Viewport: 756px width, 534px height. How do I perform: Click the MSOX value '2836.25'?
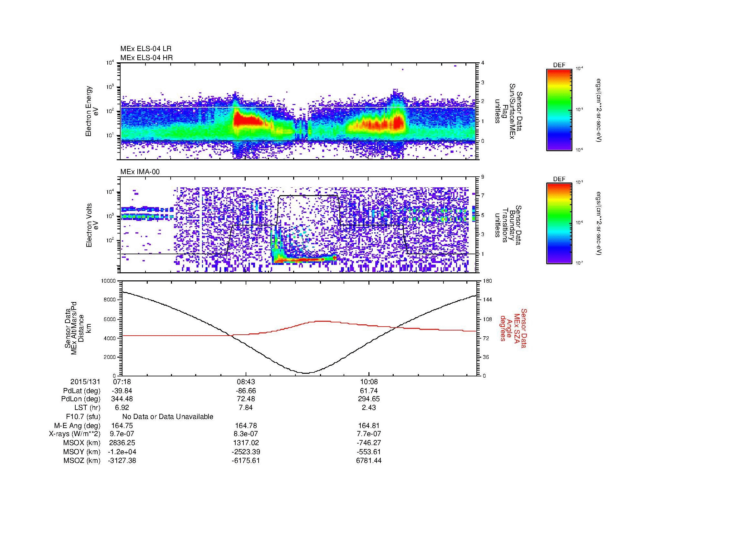click(x=122, y=443)
